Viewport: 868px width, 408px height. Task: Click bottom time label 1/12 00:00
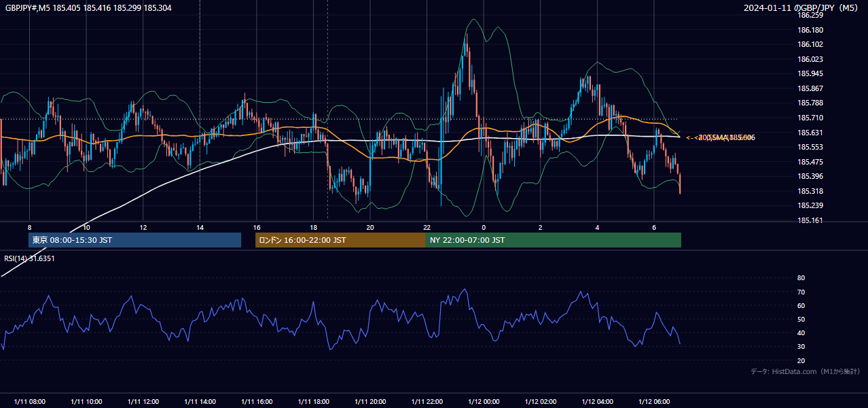pos(484,402)
